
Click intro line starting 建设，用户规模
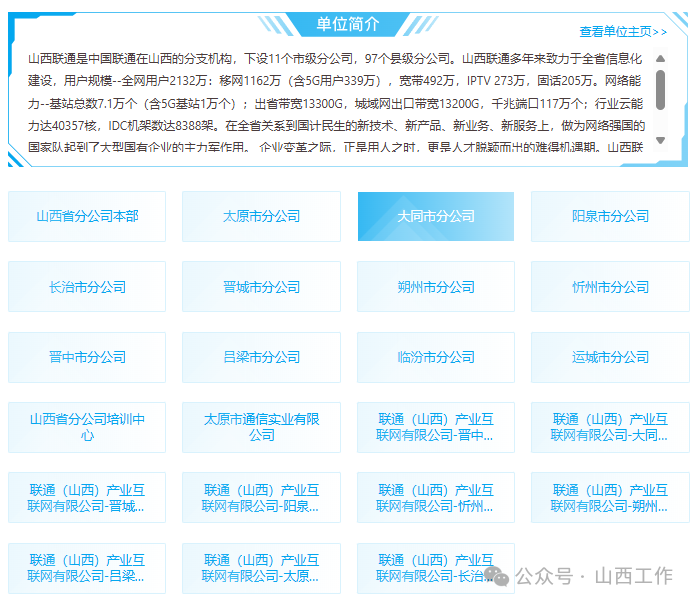pos(335,81)
